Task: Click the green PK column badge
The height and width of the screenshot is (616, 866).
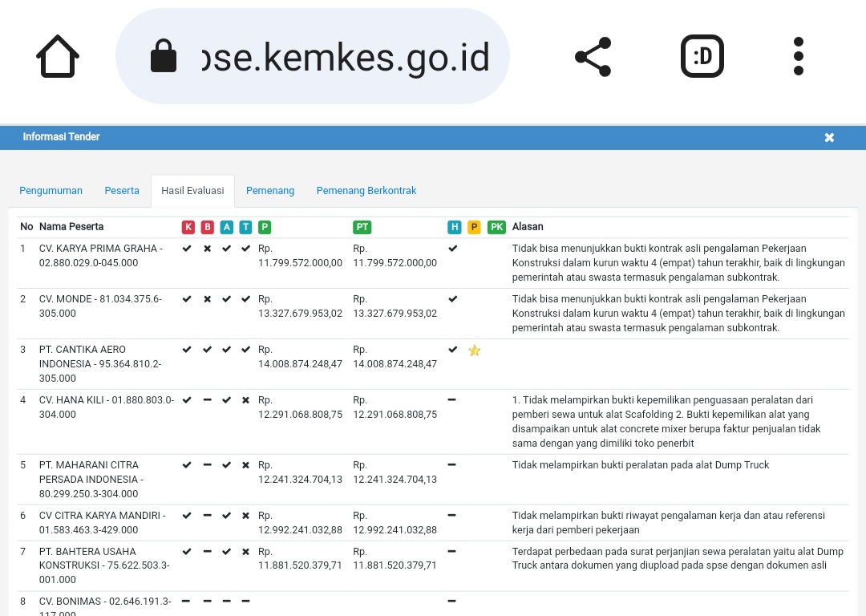Action: click(x=496, y=227)
